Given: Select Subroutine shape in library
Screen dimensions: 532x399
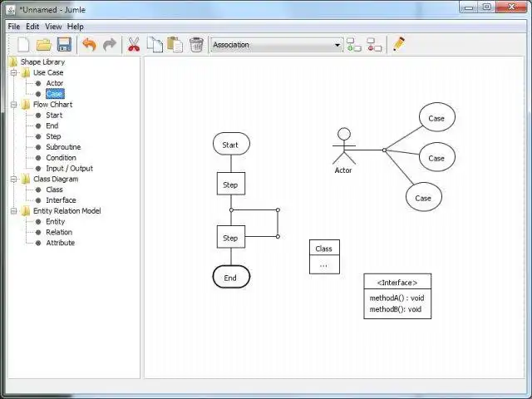Looking at the screenshot, I should (63, 147).
